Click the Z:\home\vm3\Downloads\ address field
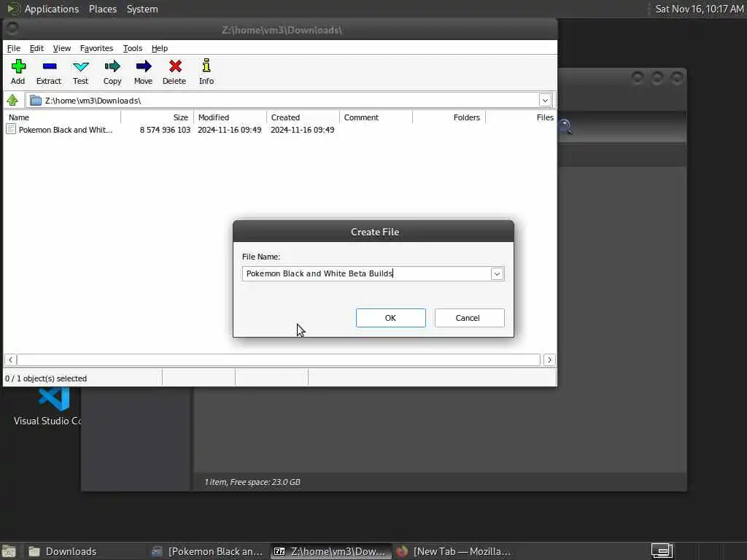 click(x=284, y=101)
